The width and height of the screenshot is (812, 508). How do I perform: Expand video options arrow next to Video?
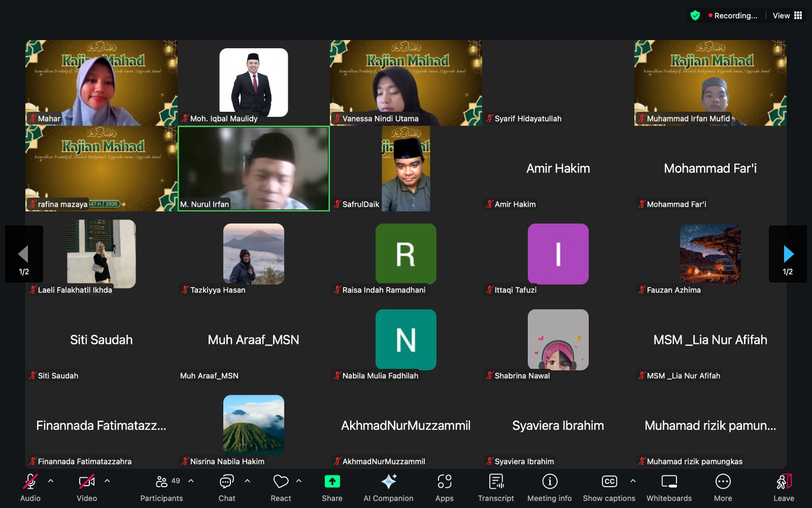click(x=107, y=481)
